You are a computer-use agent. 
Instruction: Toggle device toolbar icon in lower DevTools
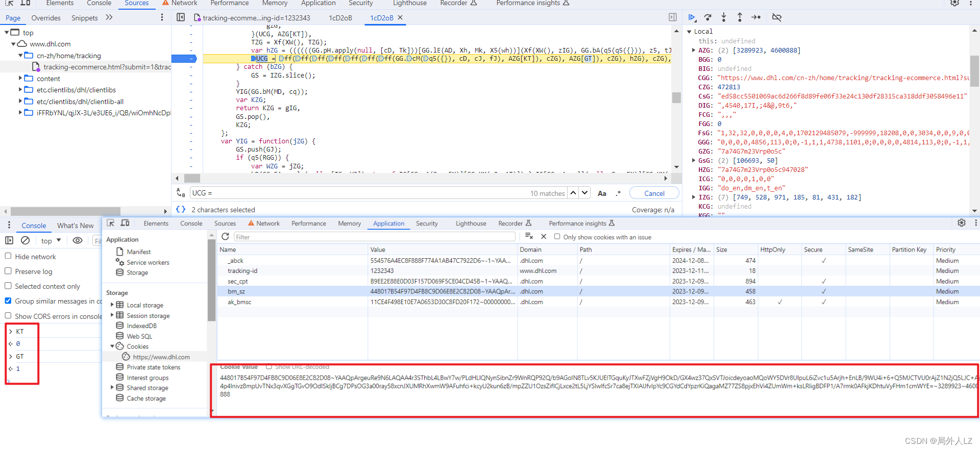[x=125, y=223]
